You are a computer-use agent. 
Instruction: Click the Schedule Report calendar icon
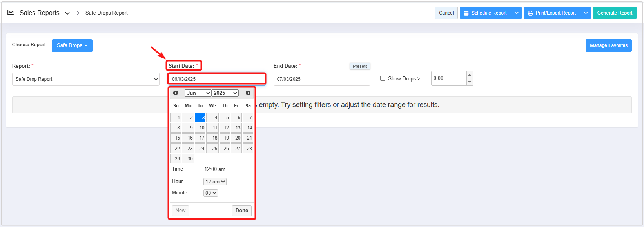pyautogui.click(x=466, y=13)
